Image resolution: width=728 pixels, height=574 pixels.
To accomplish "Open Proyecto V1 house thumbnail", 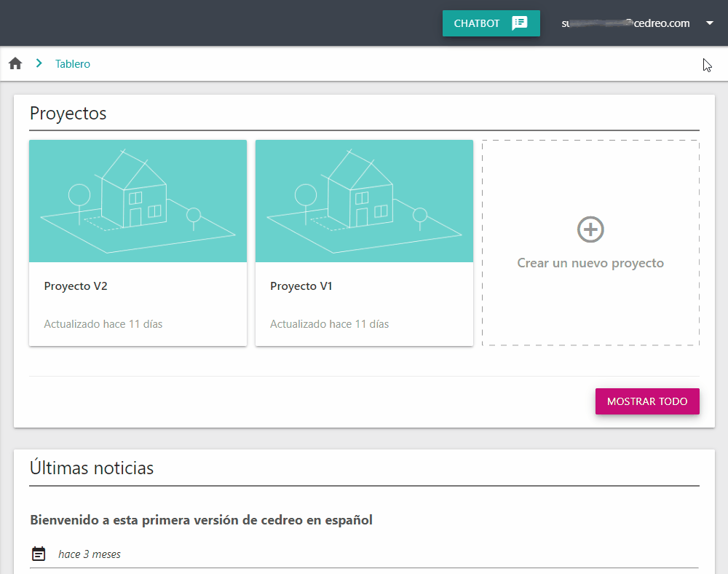I will [364, 201].
